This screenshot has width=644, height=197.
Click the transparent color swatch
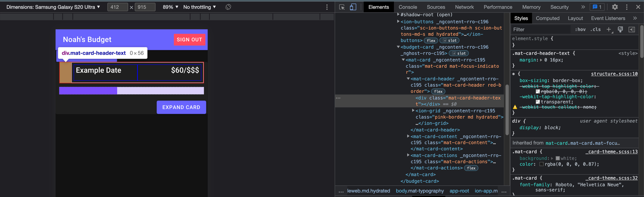click(538, 102)
